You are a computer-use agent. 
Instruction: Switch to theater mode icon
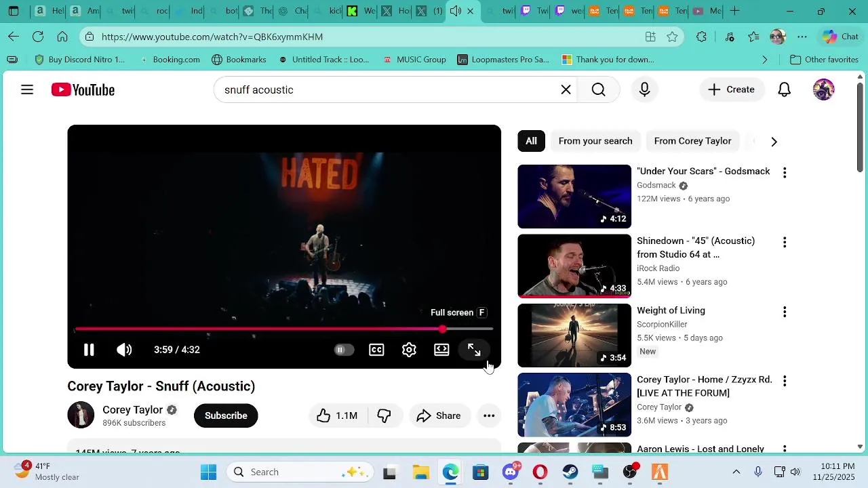click(441, 350)
